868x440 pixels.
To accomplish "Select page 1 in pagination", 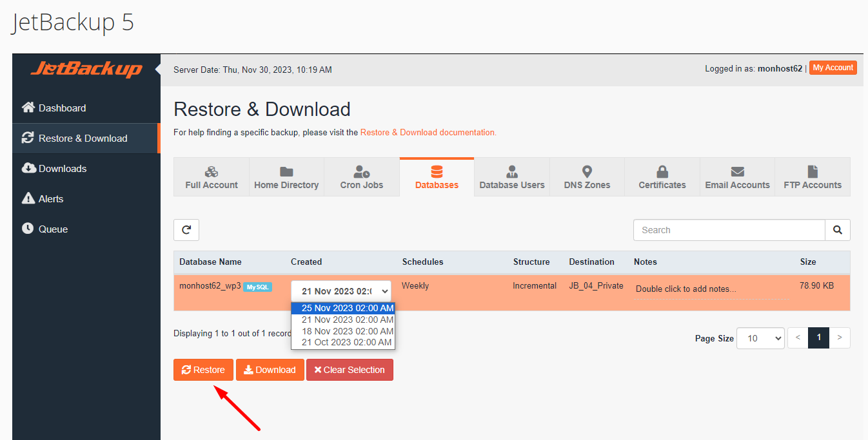I will point(819,338).
